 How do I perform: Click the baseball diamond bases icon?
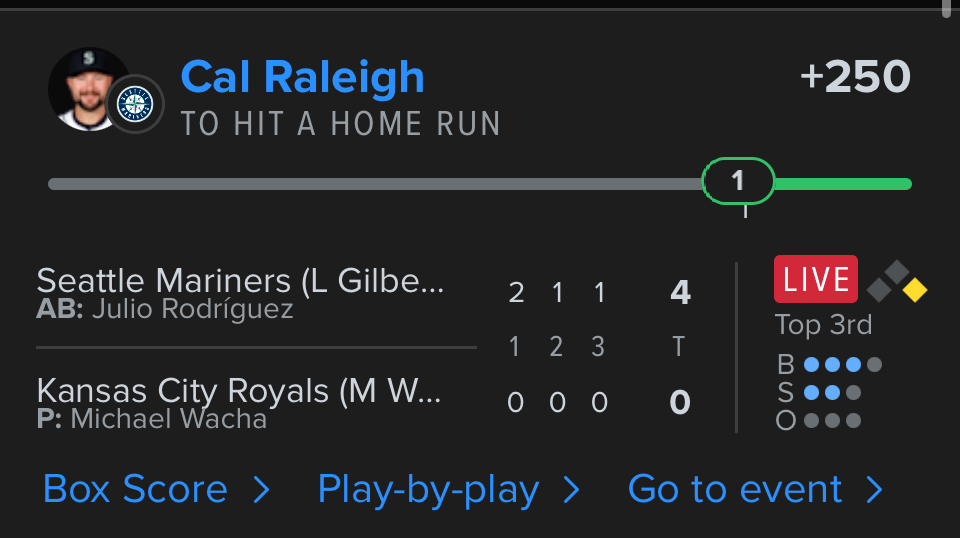pos(896,282)
